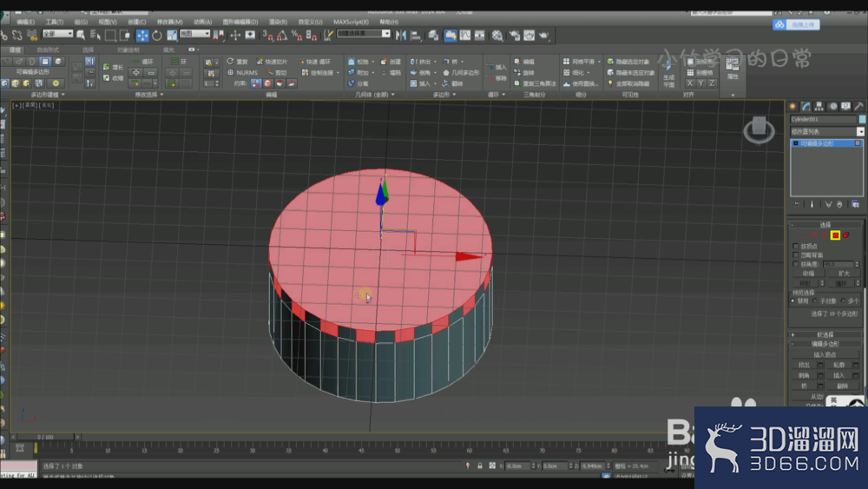Open the 全部 selection filter dropdown
This screenshot has width=868, height=489.
(x=57, y=34)
